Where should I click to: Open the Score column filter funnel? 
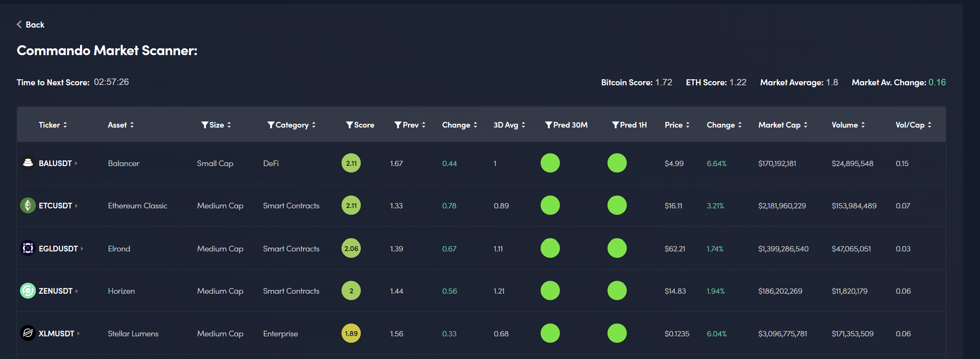[349, 125]
